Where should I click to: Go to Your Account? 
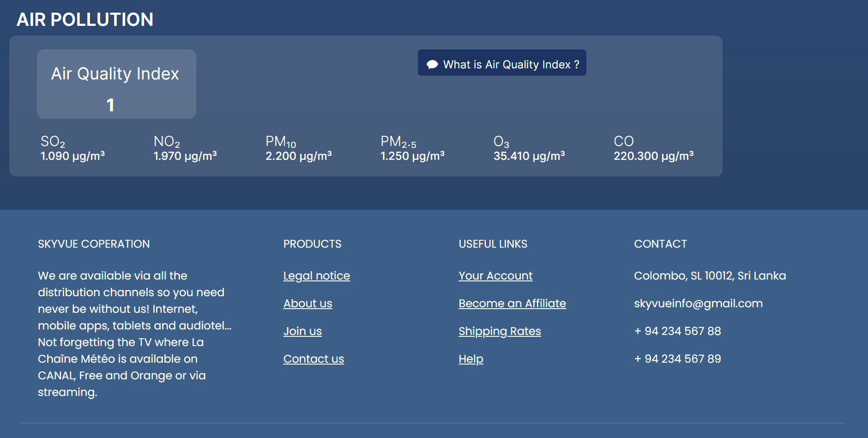pos(495,275)
